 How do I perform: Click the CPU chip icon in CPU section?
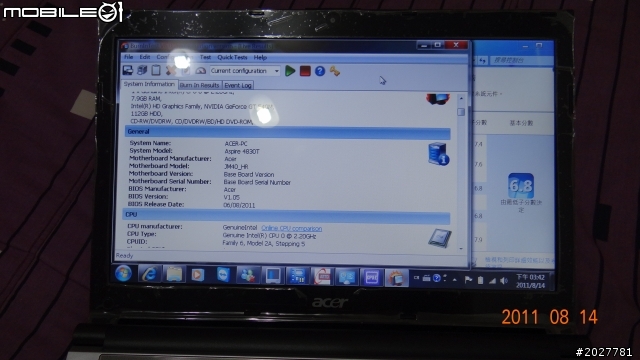(440, 238)
